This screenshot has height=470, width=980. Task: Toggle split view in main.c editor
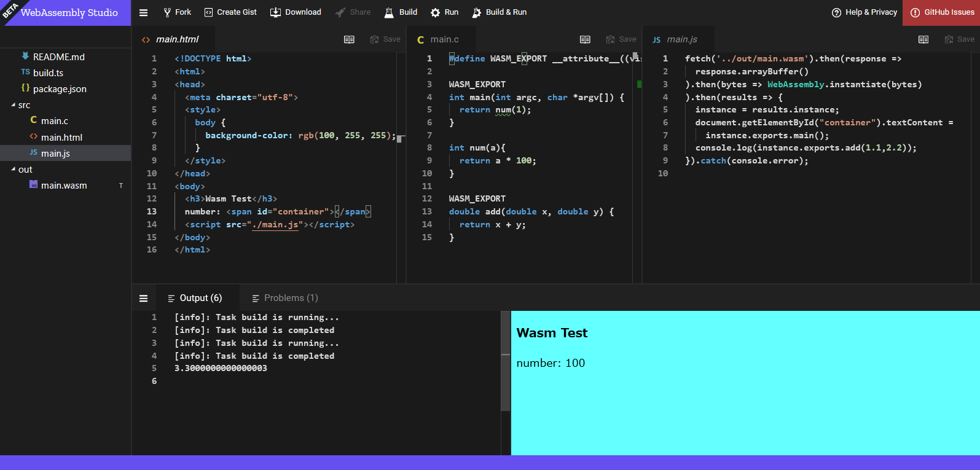coord(585,39)
